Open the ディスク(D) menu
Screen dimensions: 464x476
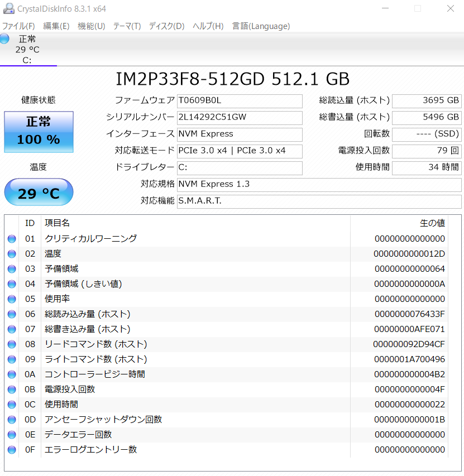point(167,26)
